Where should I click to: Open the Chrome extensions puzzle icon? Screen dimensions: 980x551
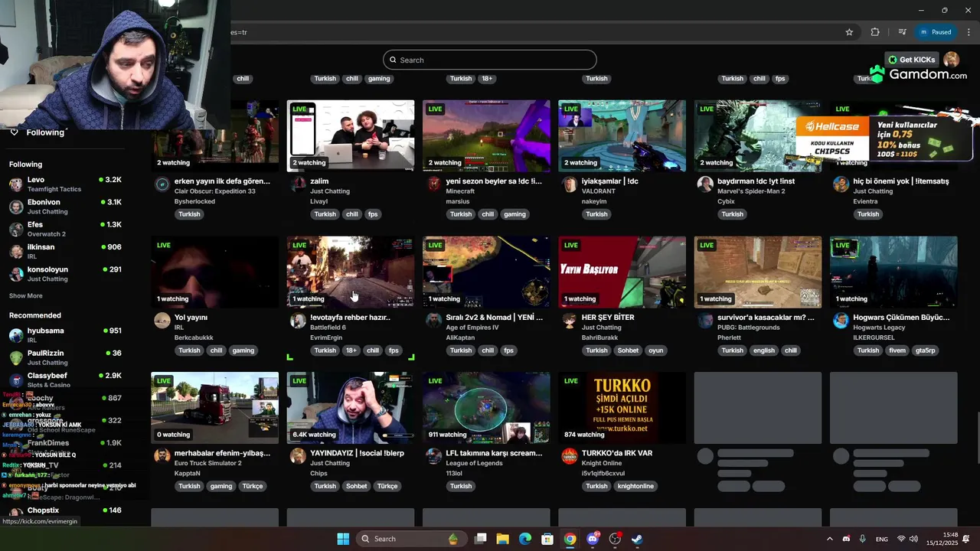pos(875,32)
